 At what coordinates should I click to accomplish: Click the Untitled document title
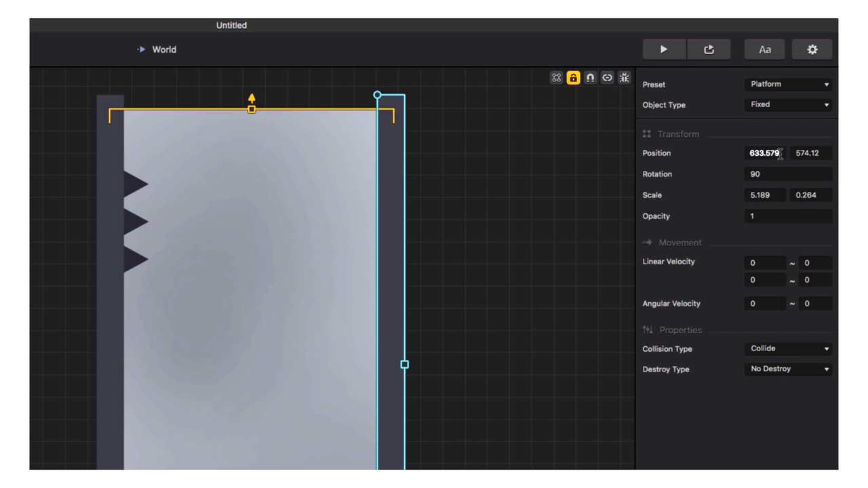(x=231, y=25)
